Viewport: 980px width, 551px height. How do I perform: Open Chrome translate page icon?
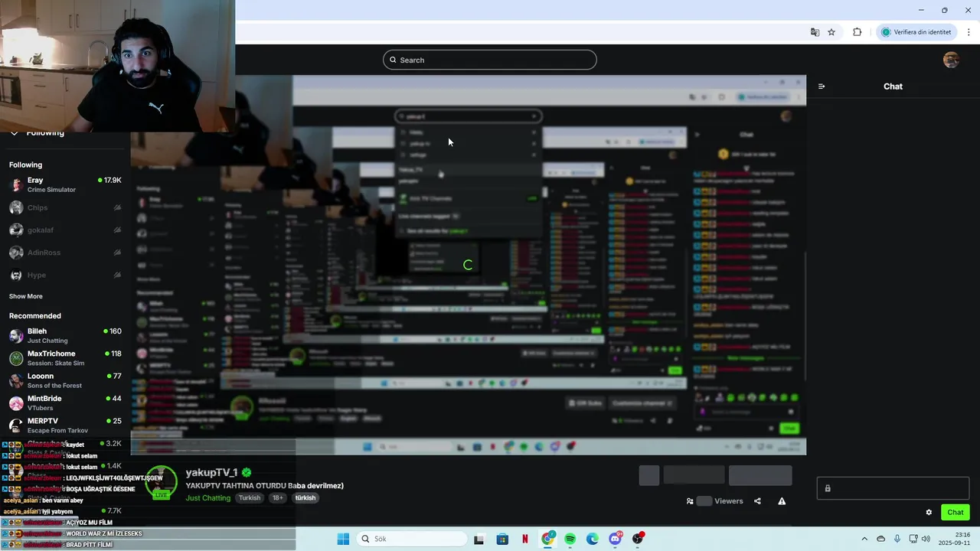(815, 32)
